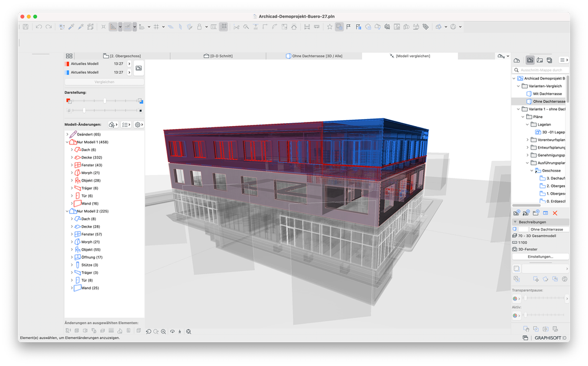The height and width of the screenshot is (366, 588).
Task: Open the Project Map icon in Navigator
Action: (x=516, y=60)
